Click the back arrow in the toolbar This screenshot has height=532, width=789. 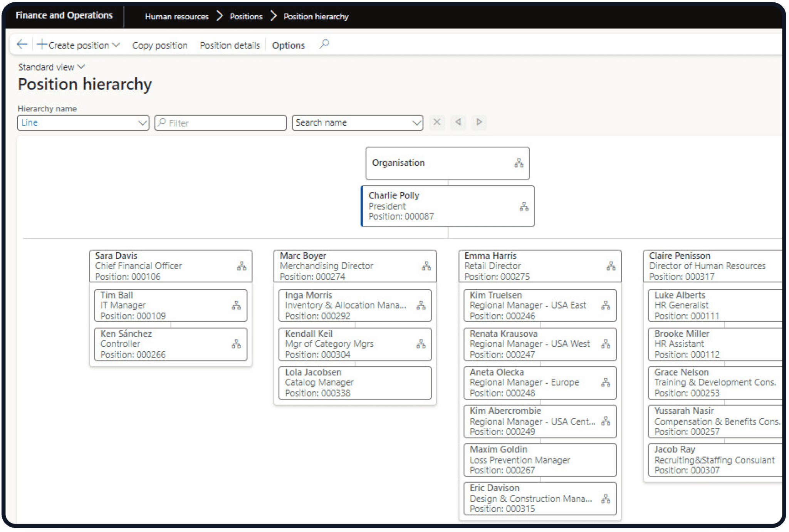point(22,45)
